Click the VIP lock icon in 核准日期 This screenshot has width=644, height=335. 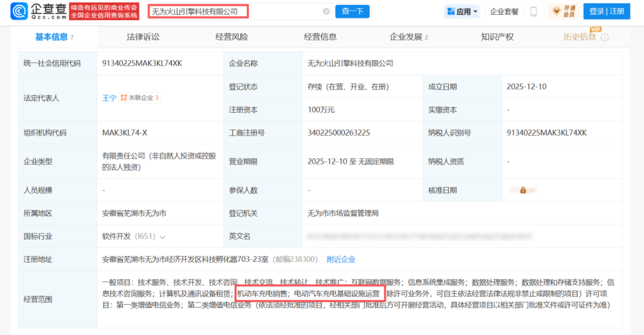[x=523, y=190]
